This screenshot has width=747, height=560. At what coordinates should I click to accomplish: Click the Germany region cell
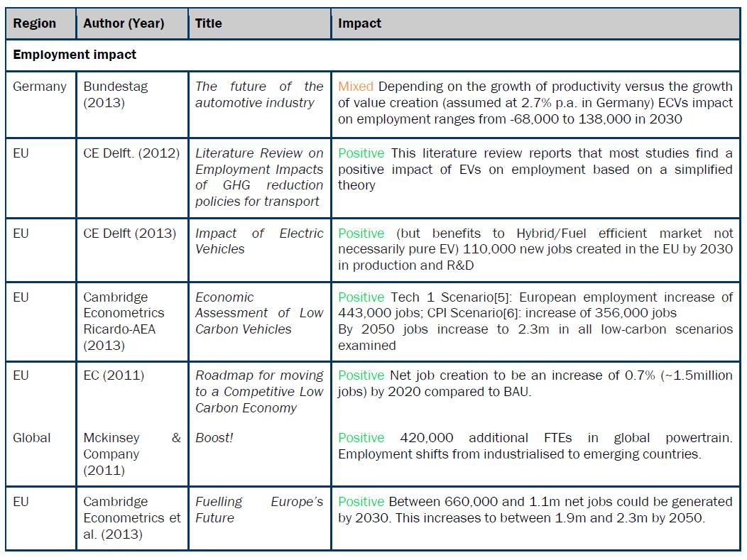click(40, 87)
